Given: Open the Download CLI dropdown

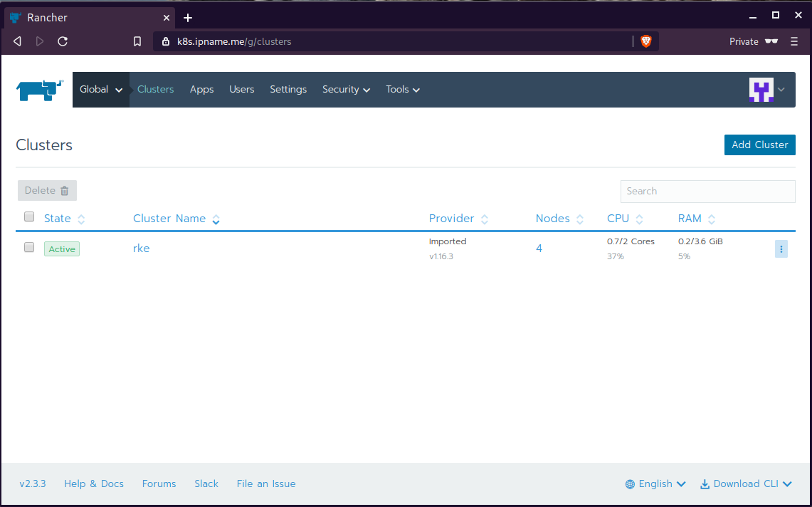Looking at the screenshot, I should tap(746, 484).
